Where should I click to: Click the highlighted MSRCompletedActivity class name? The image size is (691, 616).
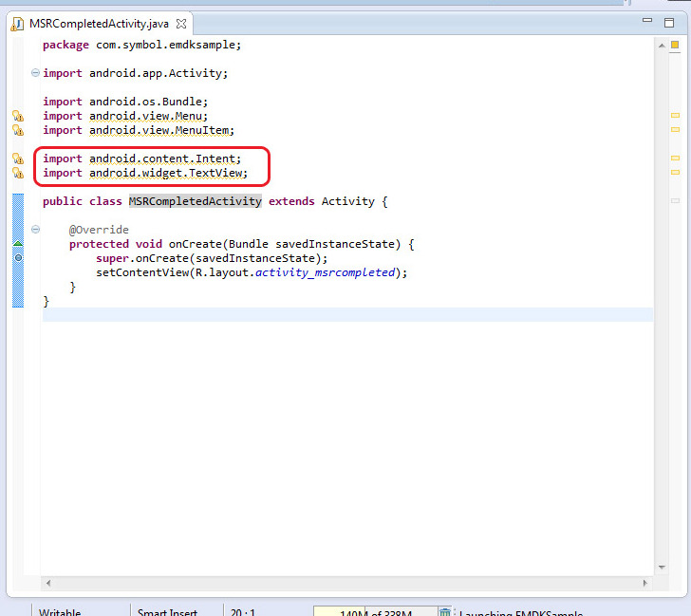click(195, 201)
